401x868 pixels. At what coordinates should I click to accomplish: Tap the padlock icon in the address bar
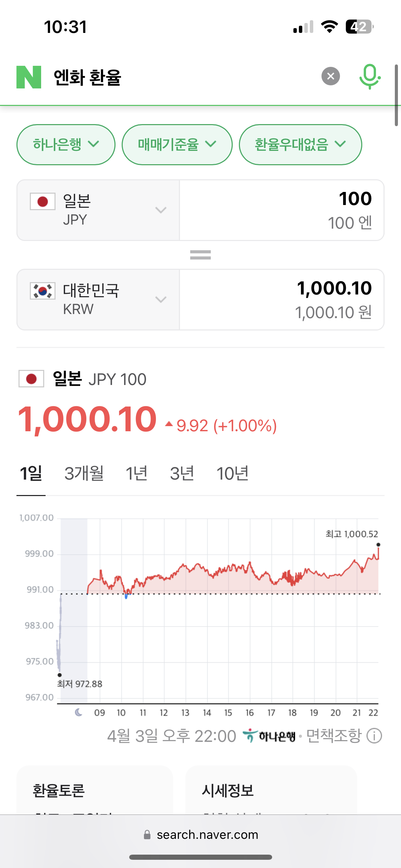(x=147, y=834)
